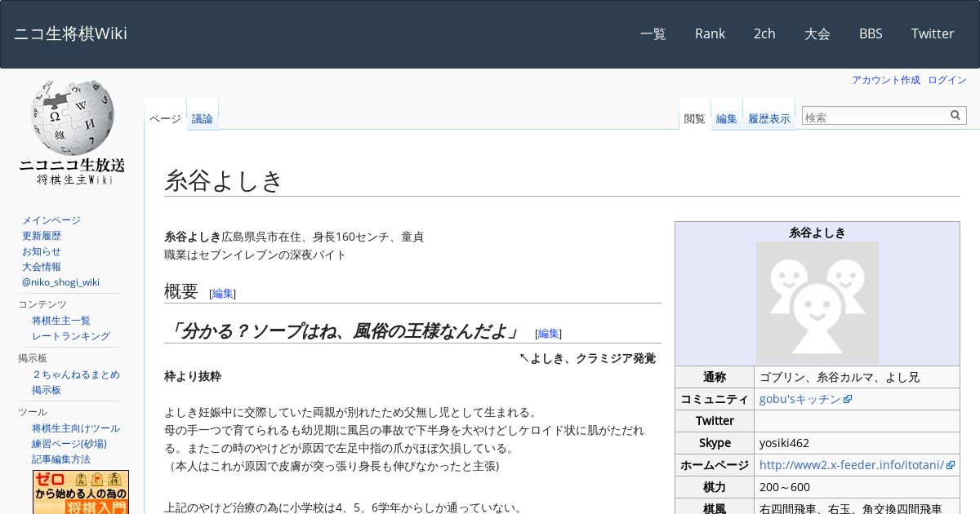Click the 棋風 row label

(x=715, y=508)
